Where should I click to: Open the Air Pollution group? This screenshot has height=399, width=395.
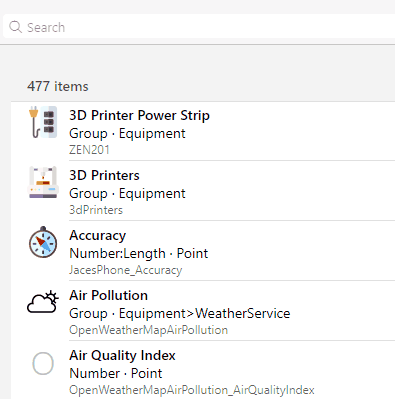pyautogui.click(x=203, y=311)
